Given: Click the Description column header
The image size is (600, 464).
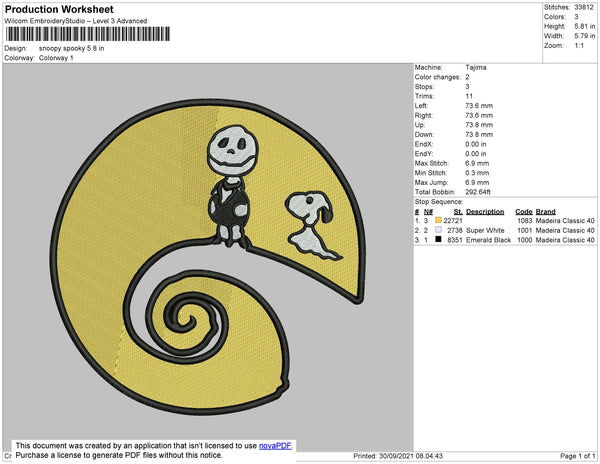Looking at the screenshot, I should (x=485, y=211).
